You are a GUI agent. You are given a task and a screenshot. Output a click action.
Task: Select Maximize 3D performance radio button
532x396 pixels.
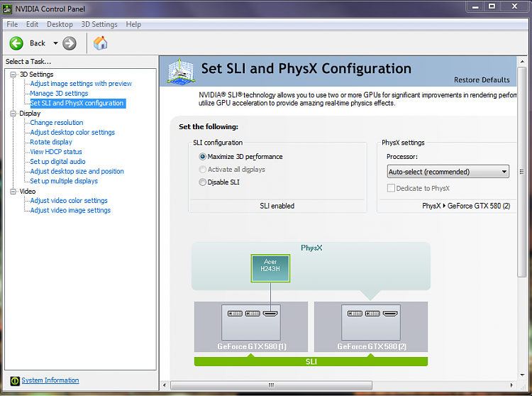(x=203, y=156)
